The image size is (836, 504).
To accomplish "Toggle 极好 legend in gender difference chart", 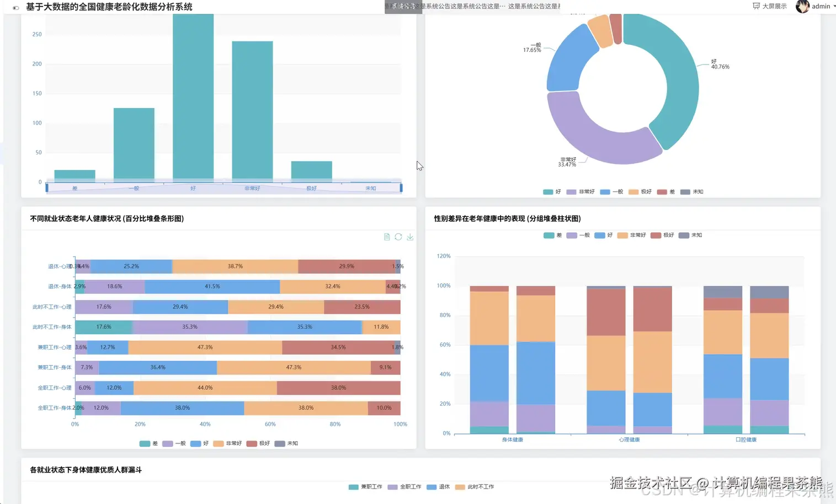I will point(662,235).
